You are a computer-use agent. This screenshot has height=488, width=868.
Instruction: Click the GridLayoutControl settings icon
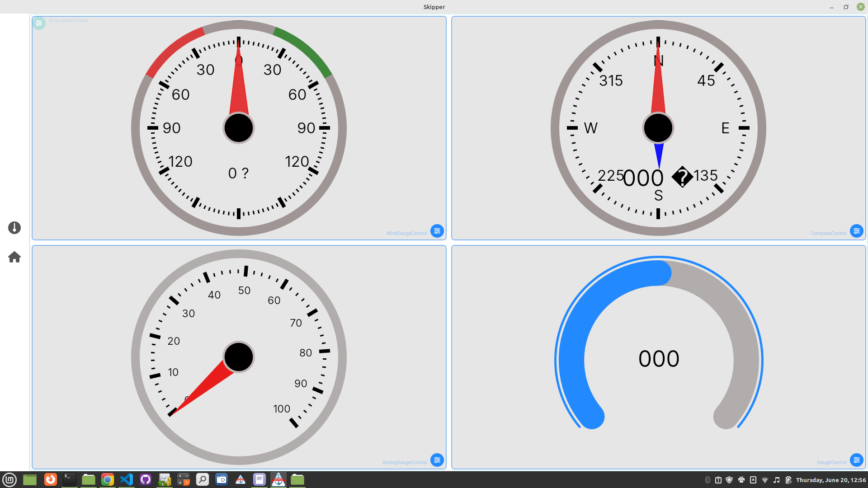click(39, 23)
